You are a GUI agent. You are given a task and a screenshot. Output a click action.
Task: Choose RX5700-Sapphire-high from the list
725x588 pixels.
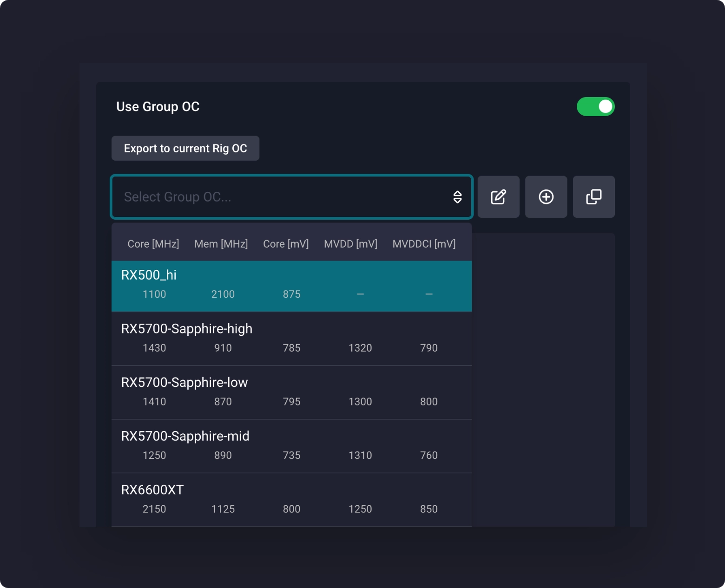(291, 339)
